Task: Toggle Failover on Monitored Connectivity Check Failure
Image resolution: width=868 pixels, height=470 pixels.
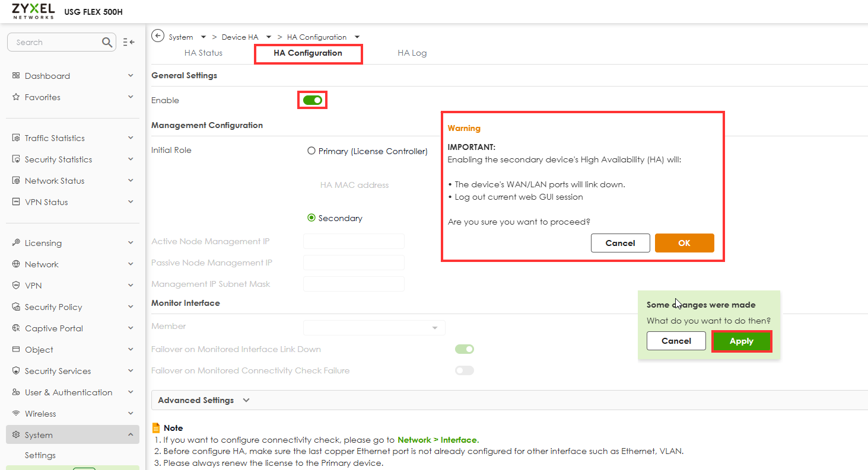Action: coord(464,370)
